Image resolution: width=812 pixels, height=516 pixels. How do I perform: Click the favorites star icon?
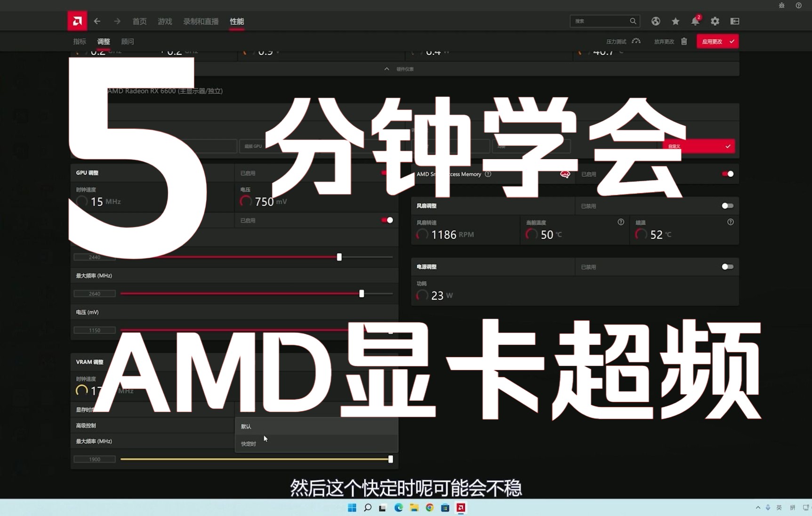pyautogui.click(x=675, y=21)
